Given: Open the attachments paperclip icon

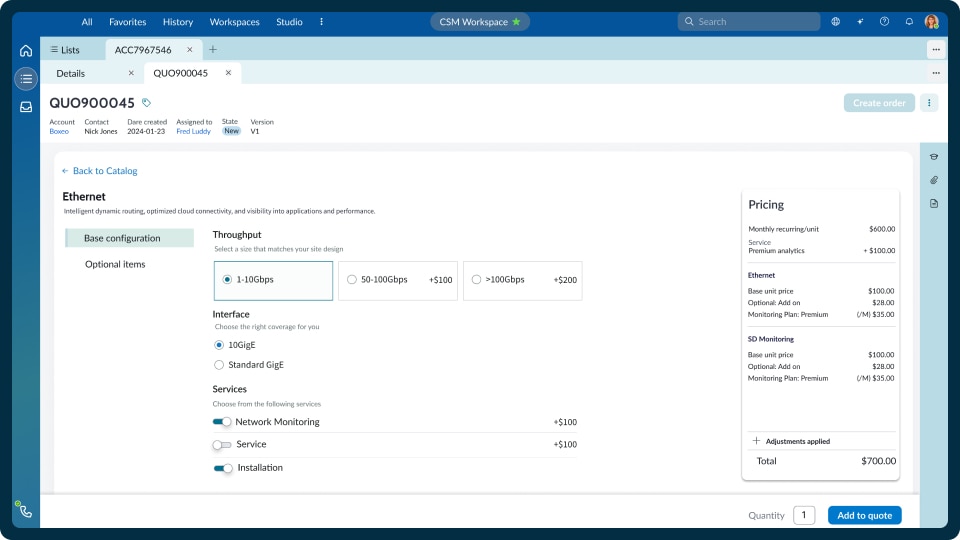Looking at the screenshot, I should 934,180.
